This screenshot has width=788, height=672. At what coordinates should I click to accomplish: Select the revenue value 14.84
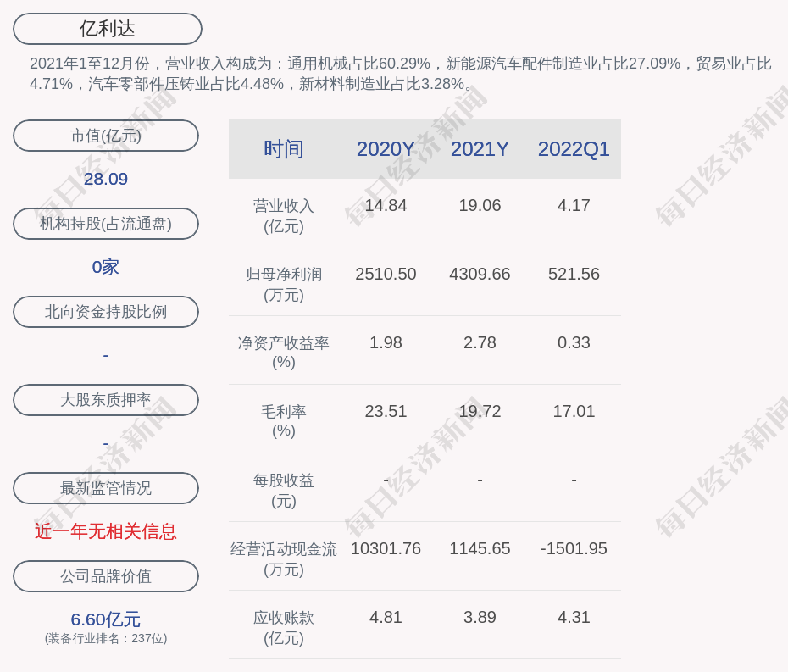tap(386, 206)
